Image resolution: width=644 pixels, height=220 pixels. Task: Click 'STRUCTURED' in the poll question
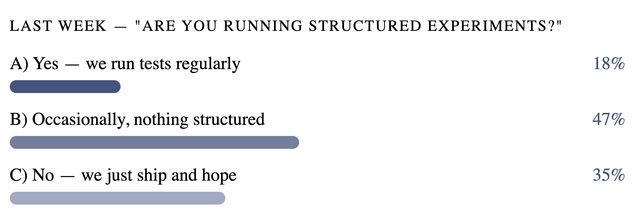[365, 26]
